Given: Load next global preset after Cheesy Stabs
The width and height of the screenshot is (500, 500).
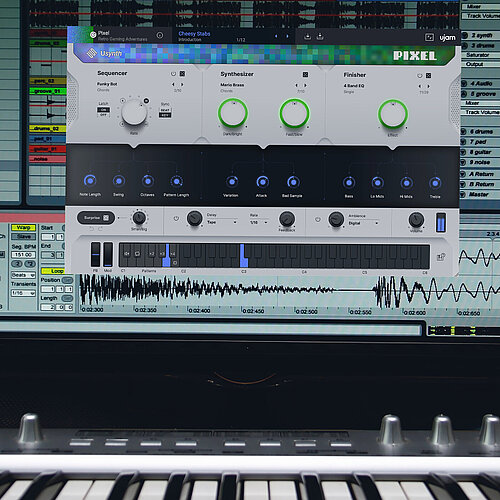Looking at the screenshot, I should tap(287, 36).
